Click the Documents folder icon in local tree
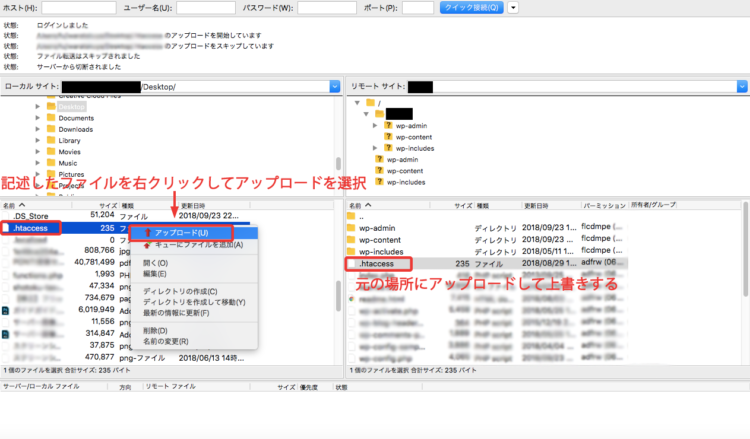Screen dimensions: 750x439 pyautogui.click(x=51, y=118)
